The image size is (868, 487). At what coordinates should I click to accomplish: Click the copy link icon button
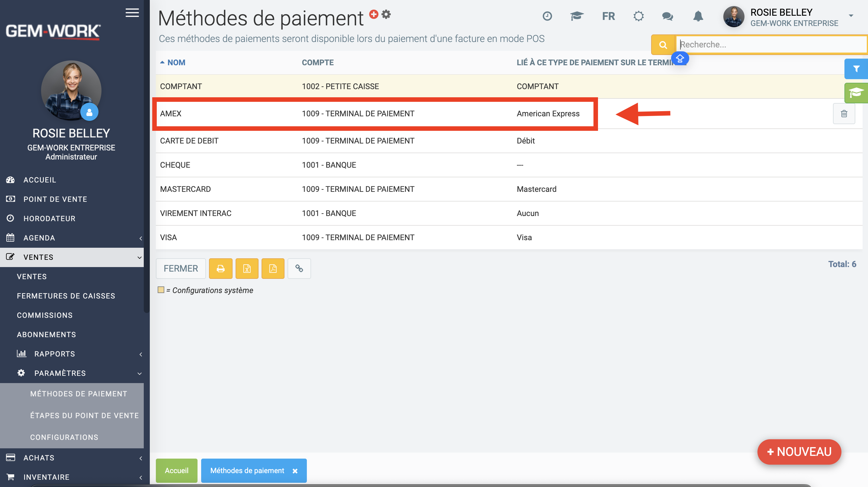coord(299,269)
